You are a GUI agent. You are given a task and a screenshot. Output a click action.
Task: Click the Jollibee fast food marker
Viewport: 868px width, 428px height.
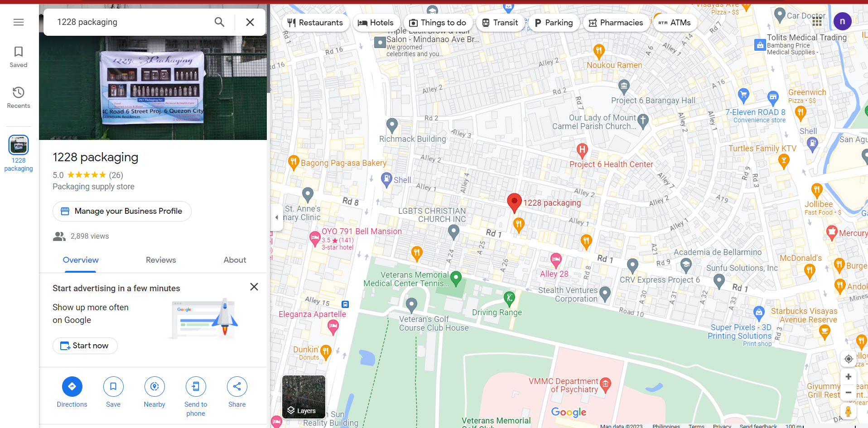817,191
